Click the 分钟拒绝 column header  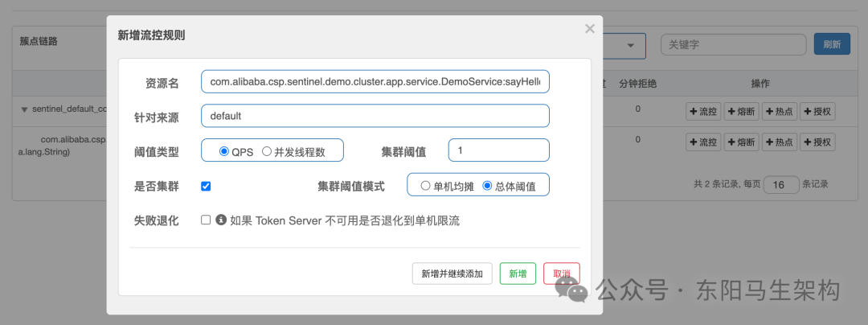coord(637,84)
